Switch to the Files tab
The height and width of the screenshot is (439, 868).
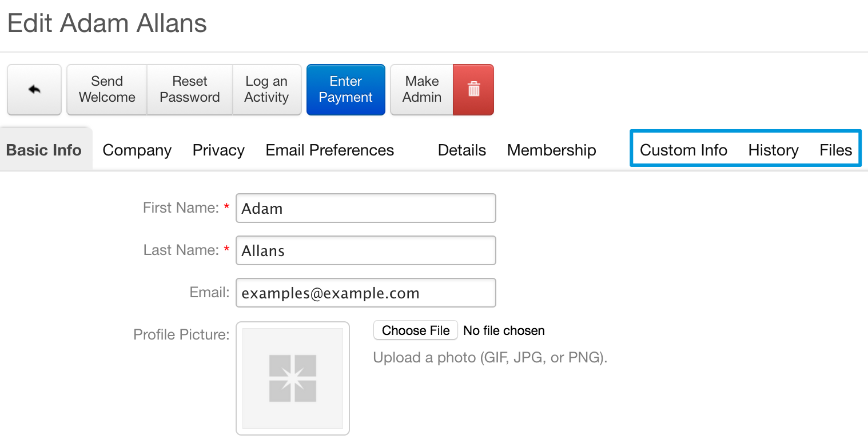tap(835, 150)
